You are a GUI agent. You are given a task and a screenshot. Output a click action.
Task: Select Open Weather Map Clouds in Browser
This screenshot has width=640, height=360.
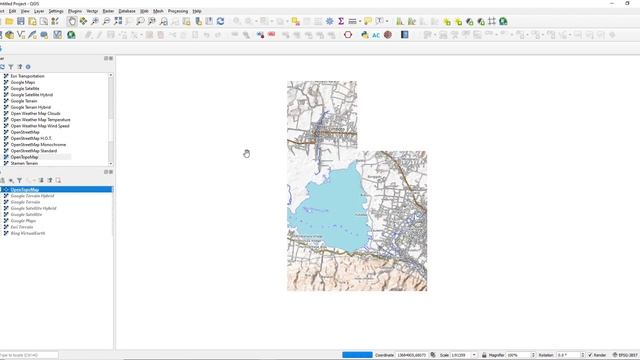[x=36, y=113]
